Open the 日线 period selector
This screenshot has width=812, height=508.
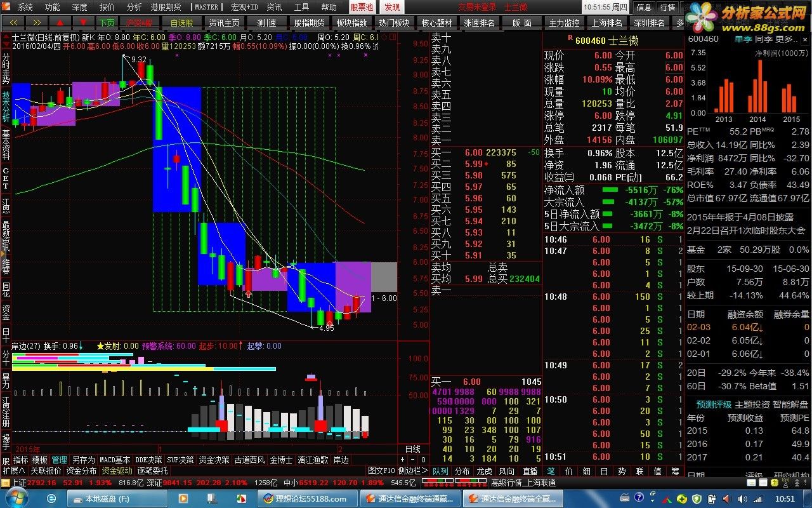coord(412,449)
